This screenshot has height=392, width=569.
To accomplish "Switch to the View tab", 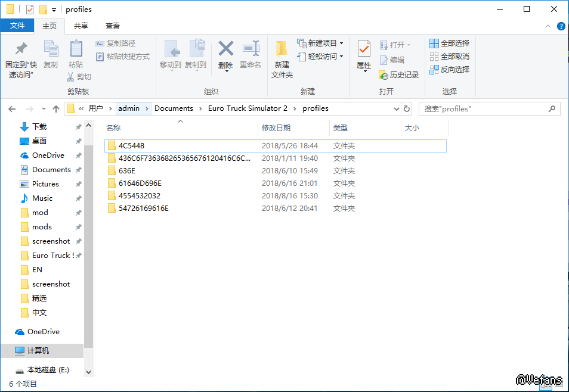I will [113, 26].
